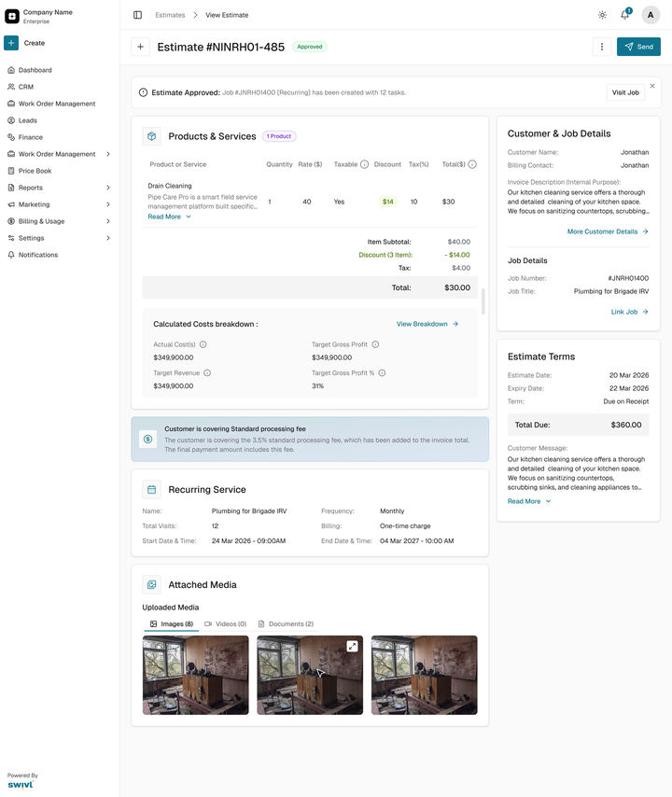Open the View Breakdown link
The height and width of the screenshot is (797, 672).
(x=427, y=324)
